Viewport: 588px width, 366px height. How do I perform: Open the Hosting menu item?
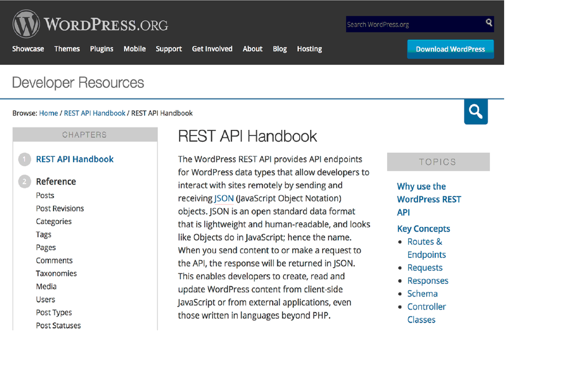coord(310,49)
